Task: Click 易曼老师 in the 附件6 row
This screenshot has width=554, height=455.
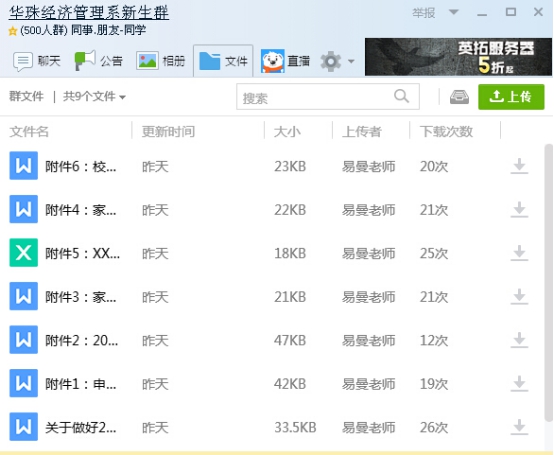Action: point(369,166)
